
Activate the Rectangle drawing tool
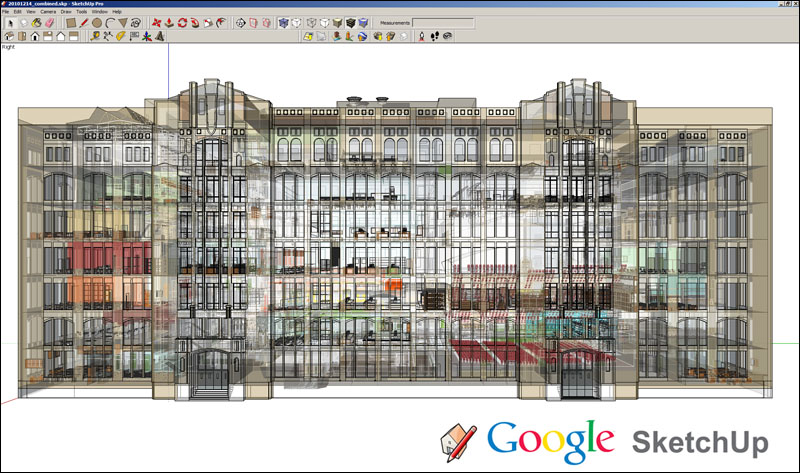[x=71, y=22]
